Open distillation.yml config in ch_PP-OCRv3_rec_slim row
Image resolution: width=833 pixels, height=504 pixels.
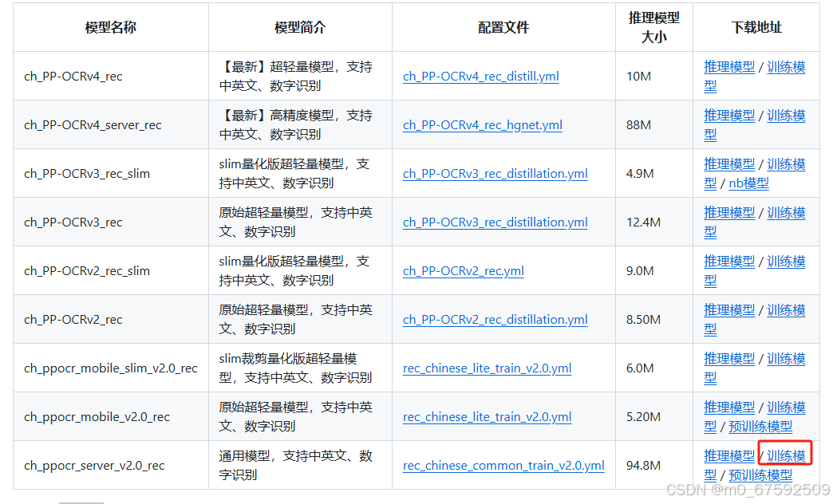495,174
